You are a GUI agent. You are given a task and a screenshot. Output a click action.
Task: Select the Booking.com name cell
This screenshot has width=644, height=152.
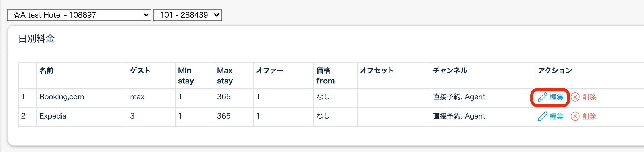point(62,97)
